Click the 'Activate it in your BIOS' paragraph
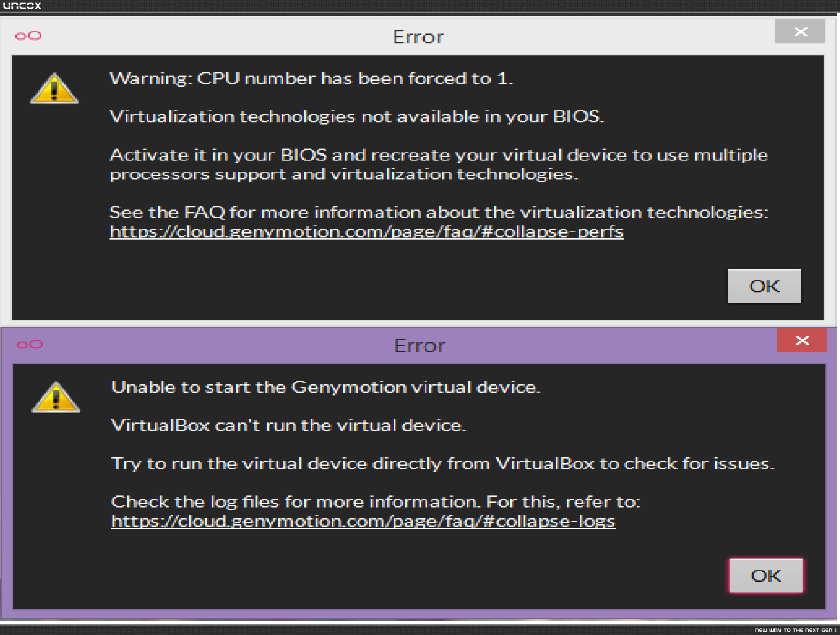Screen dimensions: 840x635 439,164
